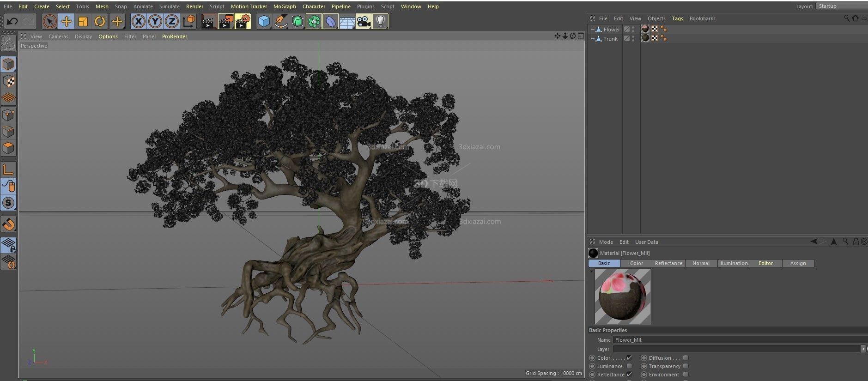This screenshot has width=868, height=381.
Task: Click the Undo arrow icon
Action: click(x=12, y=21)
